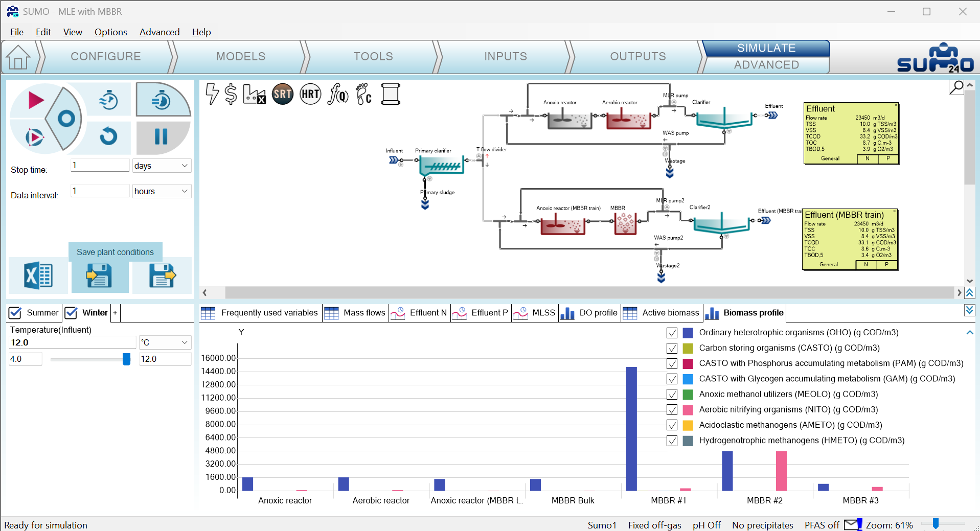Image resolution: width=980 pixels, height=531 pixels.
Task: Click the load plant conditions disk icon
Action: [162, 275]
